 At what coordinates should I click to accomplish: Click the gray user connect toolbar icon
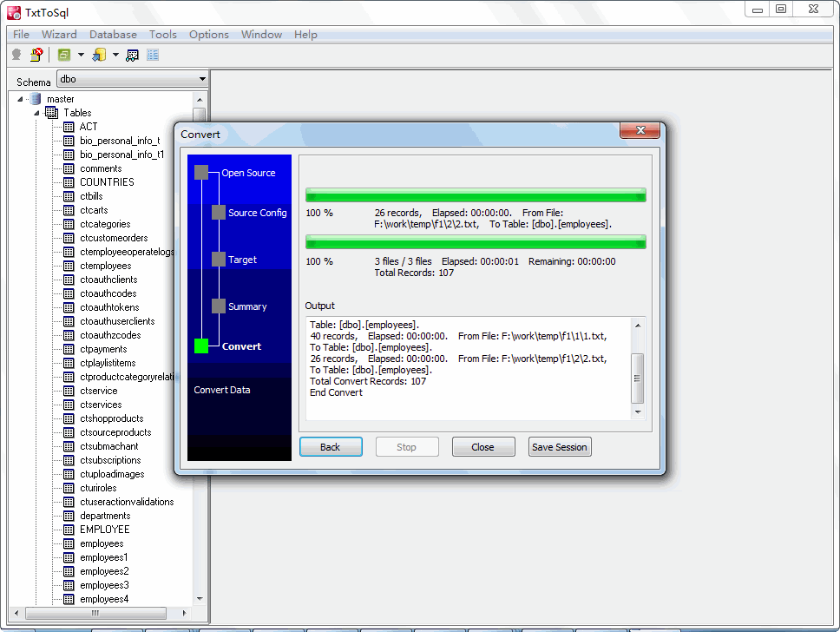(16, 55)
